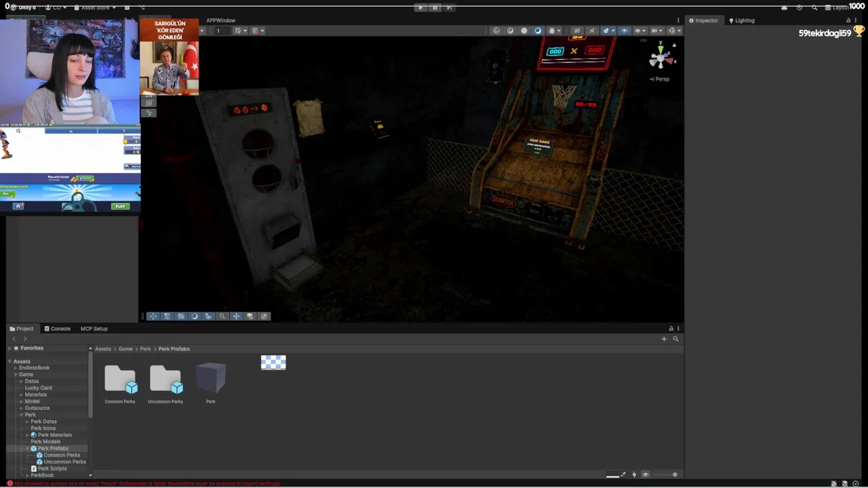This screenshot has width=868, height=488.
Task: Open the snap increment dropdown
Action: [257, 30]
